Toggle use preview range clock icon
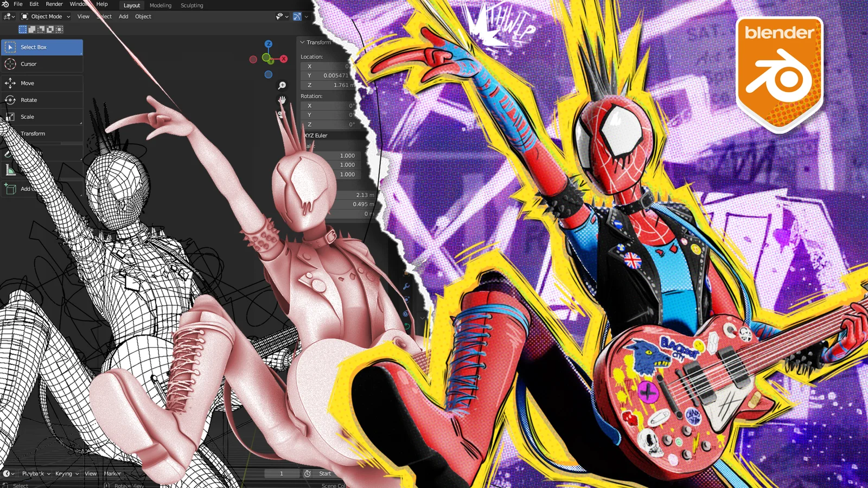 307,473
